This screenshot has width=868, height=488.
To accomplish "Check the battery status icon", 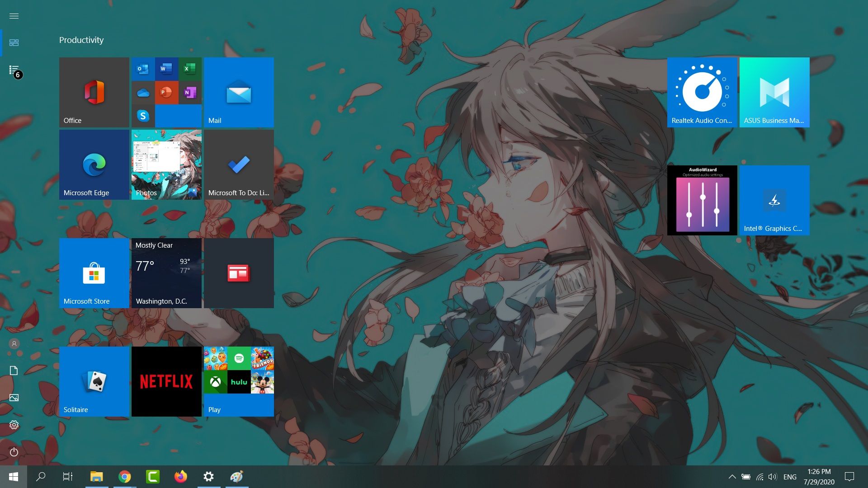I will pyautogui.click(x=746, y=477).
